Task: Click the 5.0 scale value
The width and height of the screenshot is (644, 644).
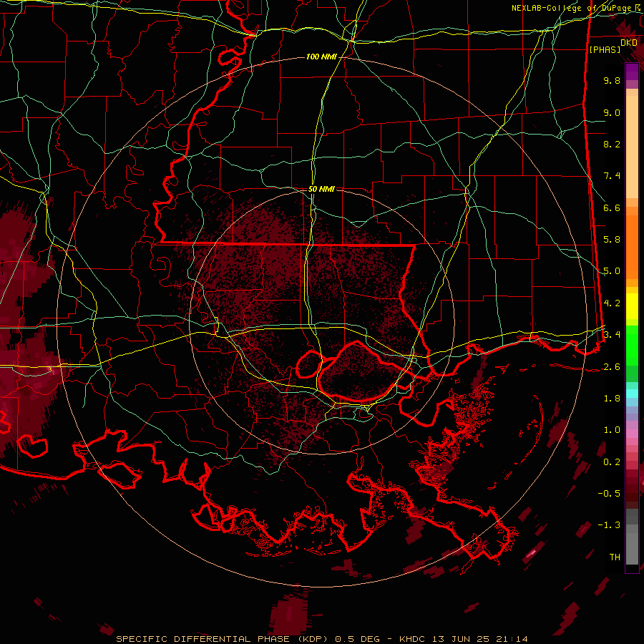Action: 612,271
